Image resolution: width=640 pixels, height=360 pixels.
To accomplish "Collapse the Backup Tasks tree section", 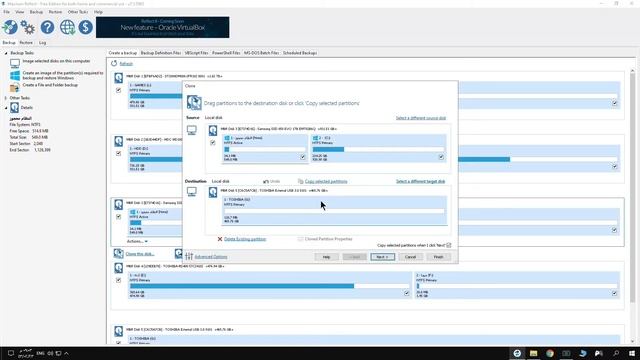I will click(x=6, y=53).
